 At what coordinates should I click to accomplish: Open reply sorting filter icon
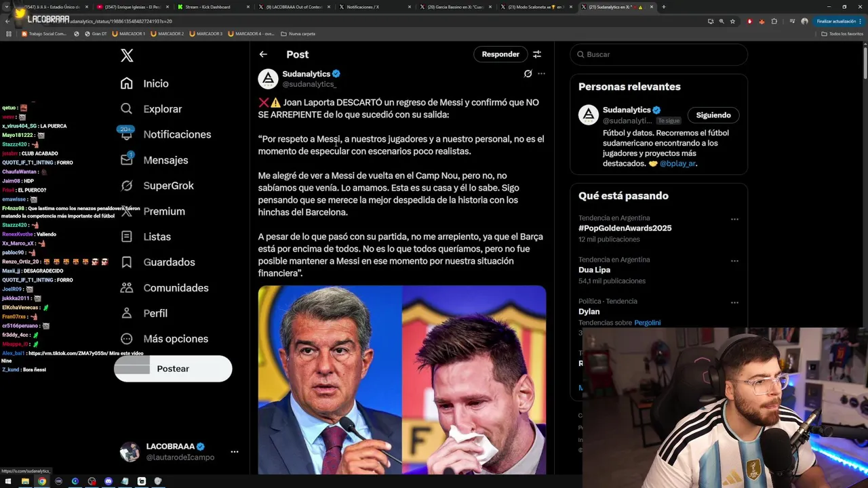coord(537,54)
